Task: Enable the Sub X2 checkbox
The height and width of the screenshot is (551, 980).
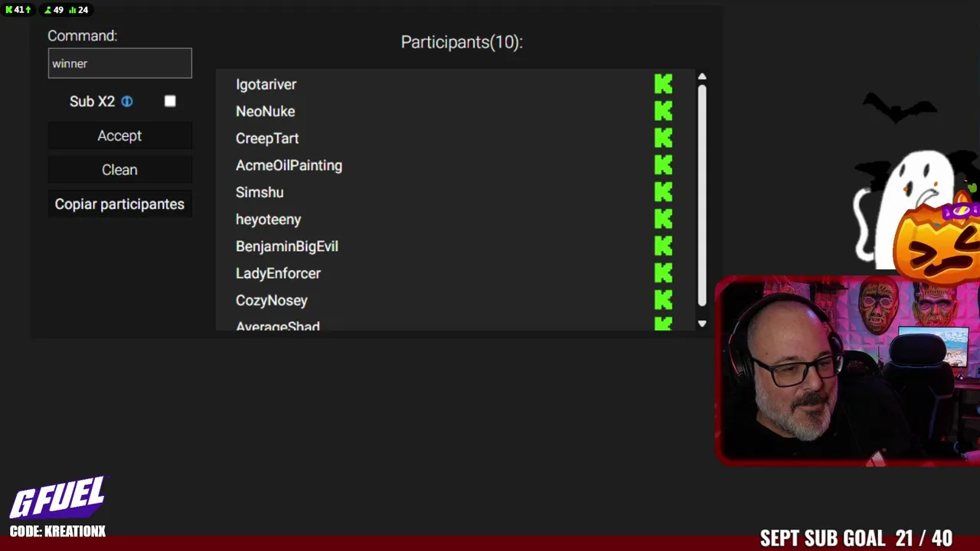Action: click(x=170, y=101)
